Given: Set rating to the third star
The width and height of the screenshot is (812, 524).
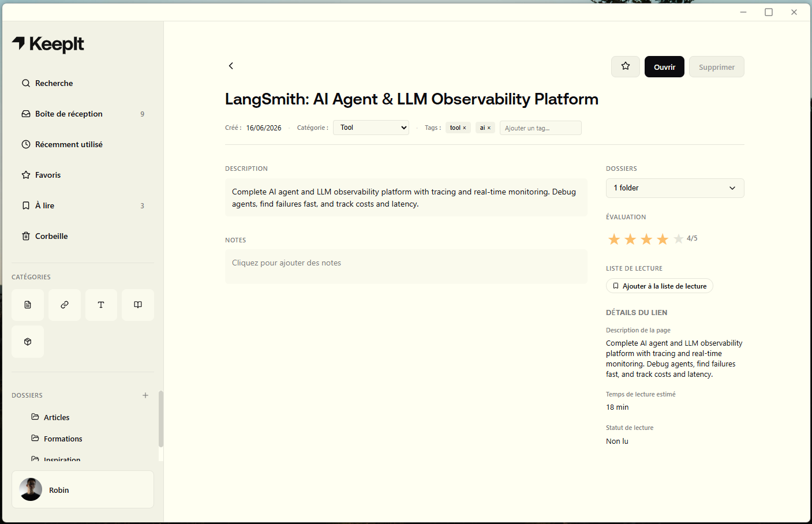Looking at the screenshot, I should [x=646, y=239].
